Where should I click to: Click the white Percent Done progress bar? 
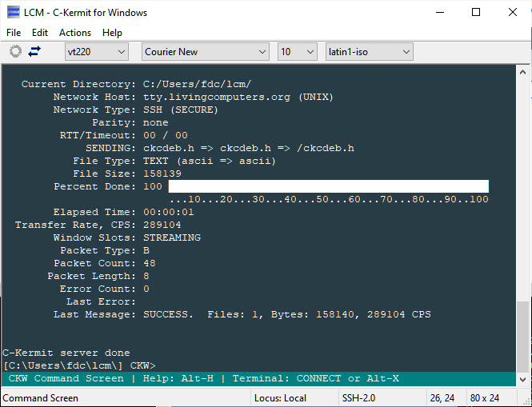tap(329, 186)
